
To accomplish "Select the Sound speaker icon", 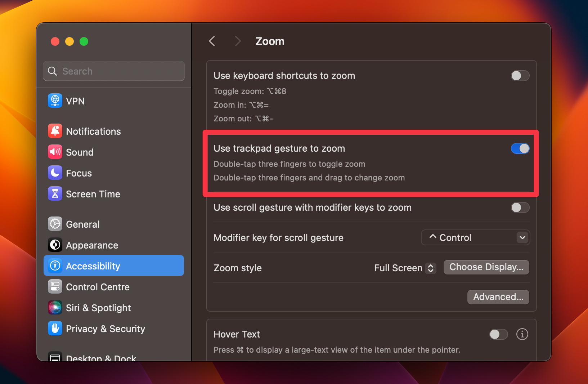I will click(x=55, y=152).
